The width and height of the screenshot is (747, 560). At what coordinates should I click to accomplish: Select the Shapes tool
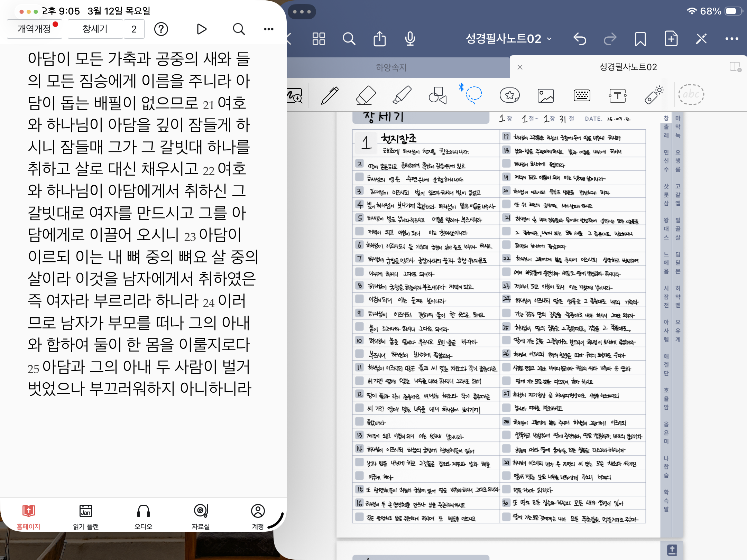pyautogui.click(x=438, y=95)
